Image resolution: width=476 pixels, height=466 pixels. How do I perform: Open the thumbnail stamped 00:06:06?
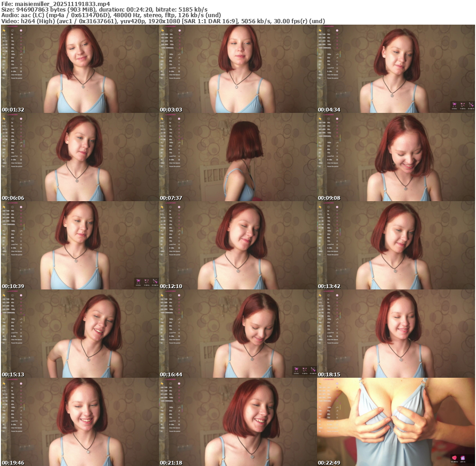[79, 157]
